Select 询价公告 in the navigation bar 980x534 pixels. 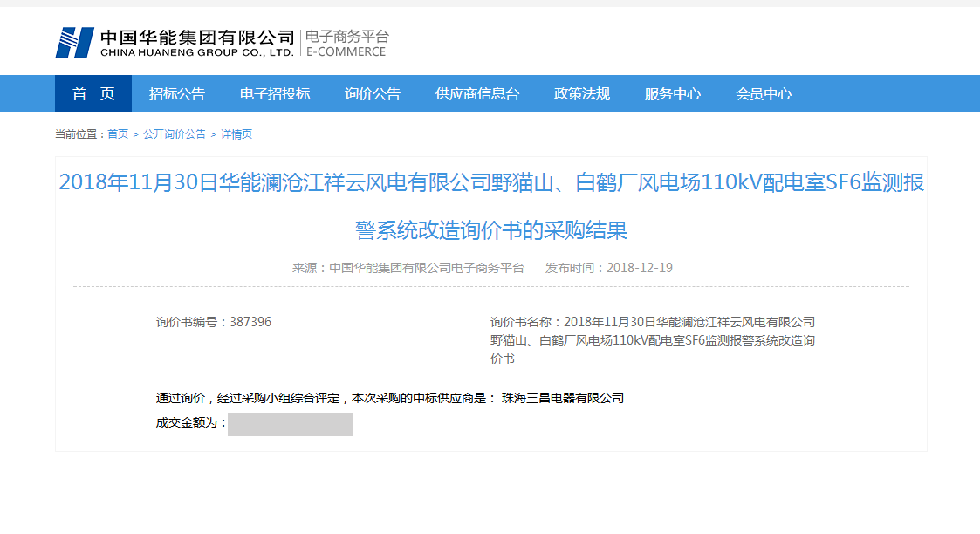click(x=373, y=93)
